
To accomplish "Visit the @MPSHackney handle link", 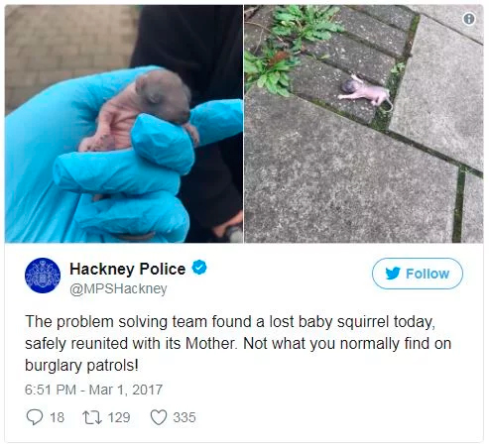I will [118, 288].
